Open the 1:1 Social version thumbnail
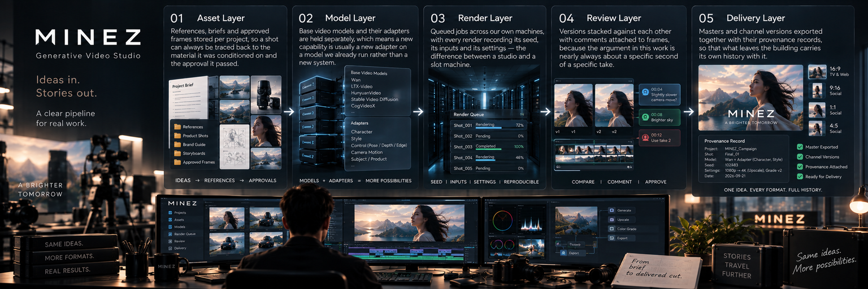868x289 pixels. 817,110
